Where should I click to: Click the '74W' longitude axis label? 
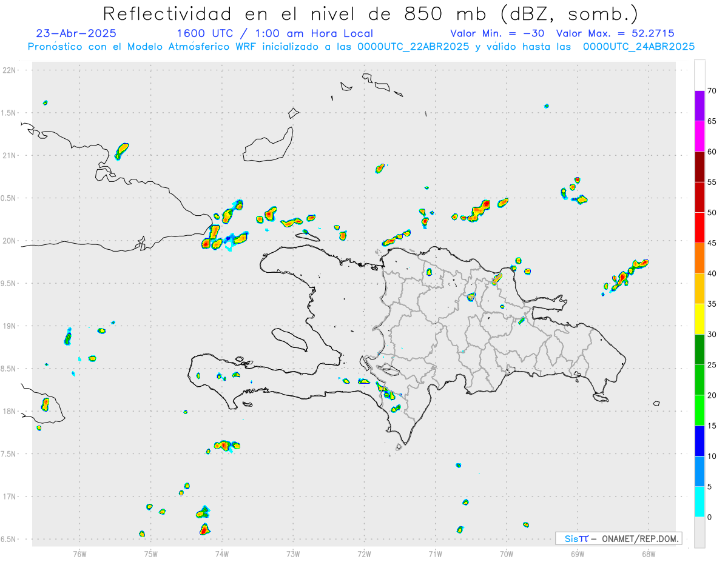coord(222,554)
